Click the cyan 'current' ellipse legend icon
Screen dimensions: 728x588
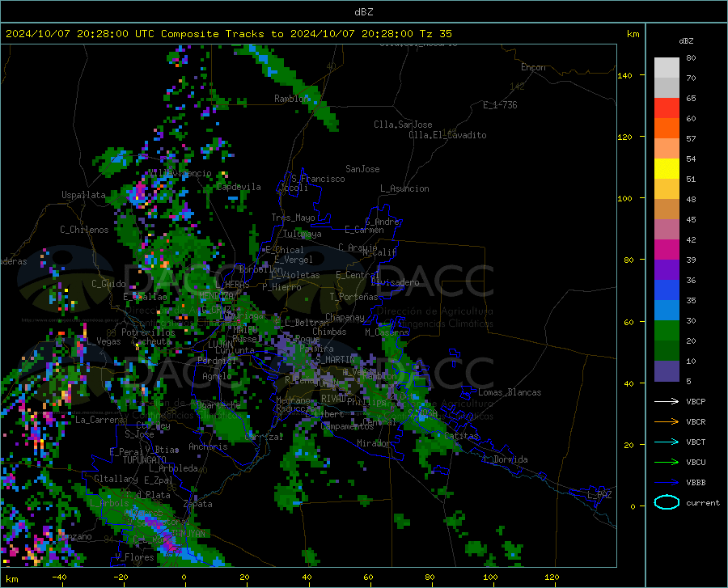tap(667, 502)
